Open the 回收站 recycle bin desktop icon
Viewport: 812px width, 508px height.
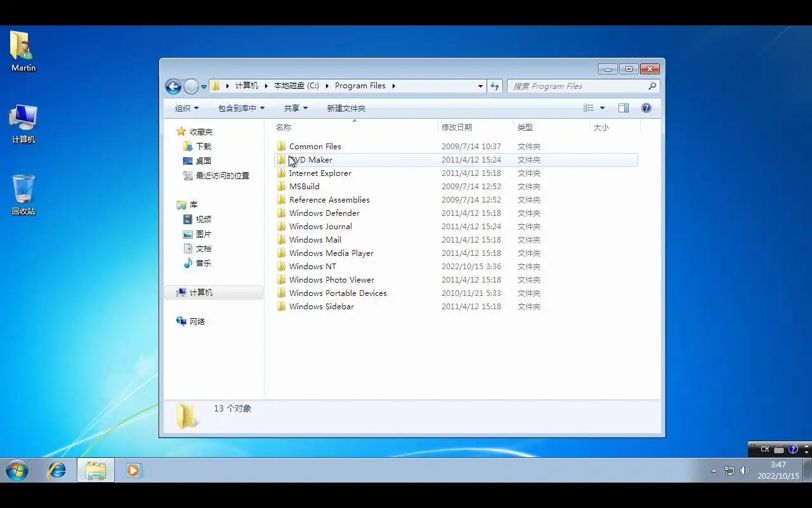(23, 195)
